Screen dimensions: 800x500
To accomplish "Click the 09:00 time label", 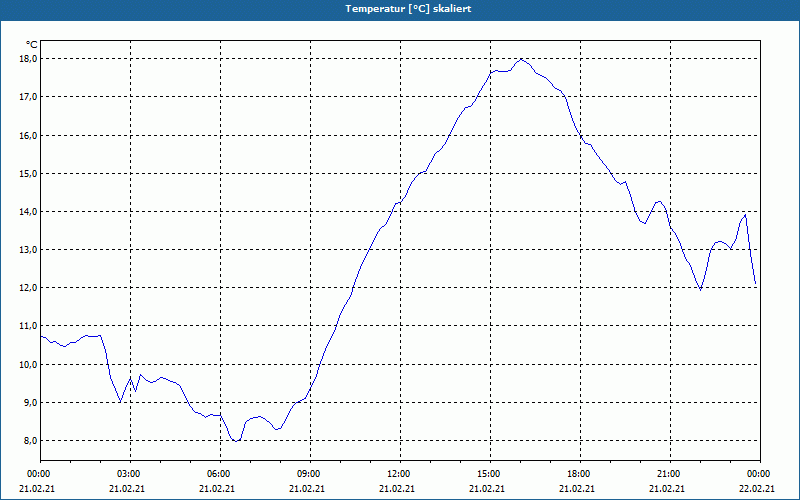I will 307,474.
